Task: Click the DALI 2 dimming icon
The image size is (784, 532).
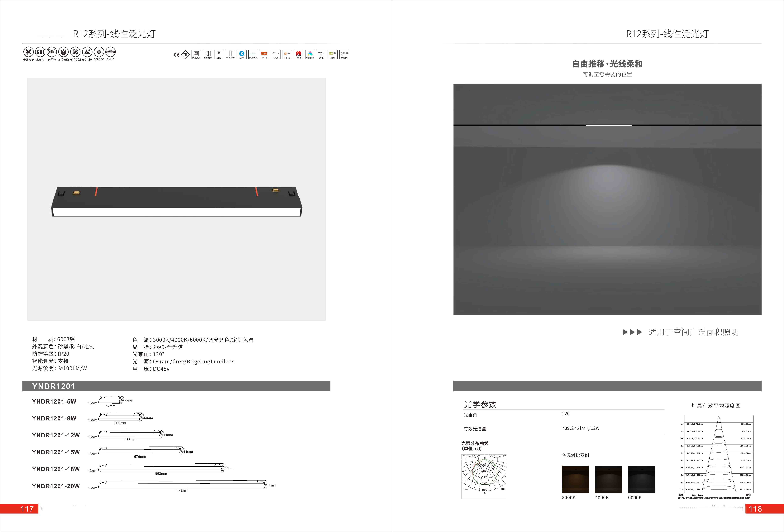Action: (x=110, y=52)
